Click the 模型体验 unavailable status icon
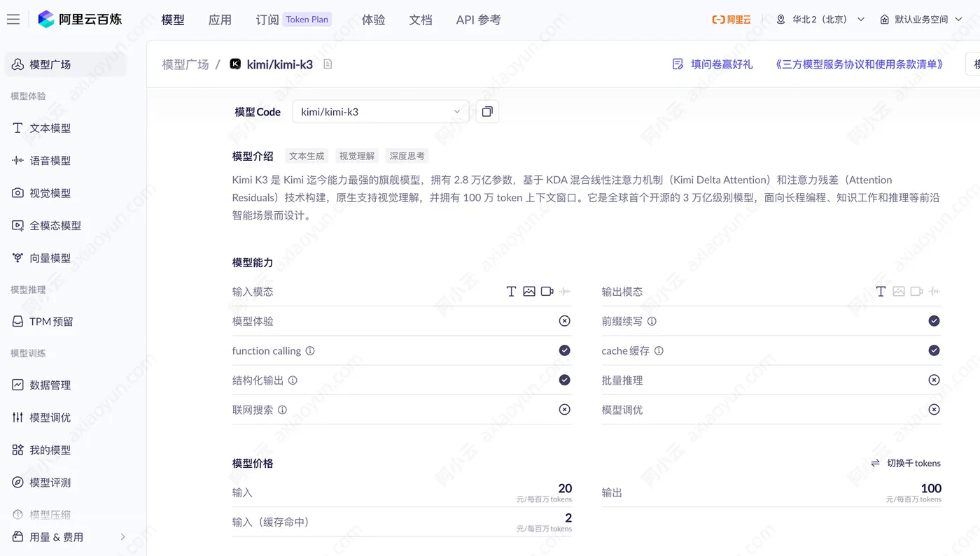This screenshot has width=980, height=556. click(x=565, y=321)
